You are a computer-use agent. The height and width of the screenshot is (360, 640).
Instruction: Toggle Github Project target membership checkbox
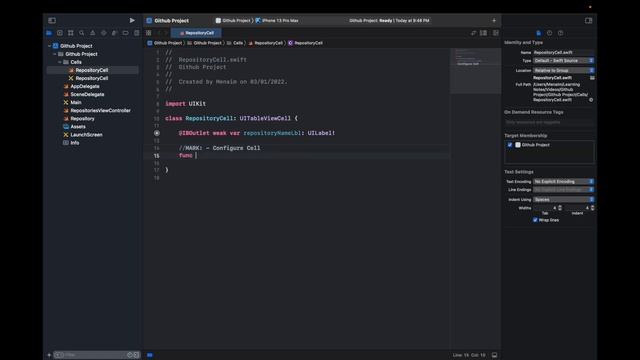pos(510,145)
